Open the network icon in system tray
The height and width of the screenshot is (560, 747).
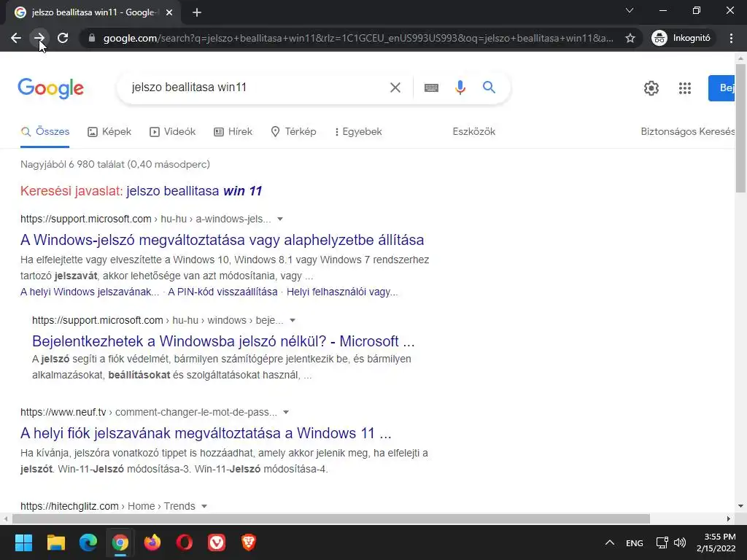tap(662, 542)
